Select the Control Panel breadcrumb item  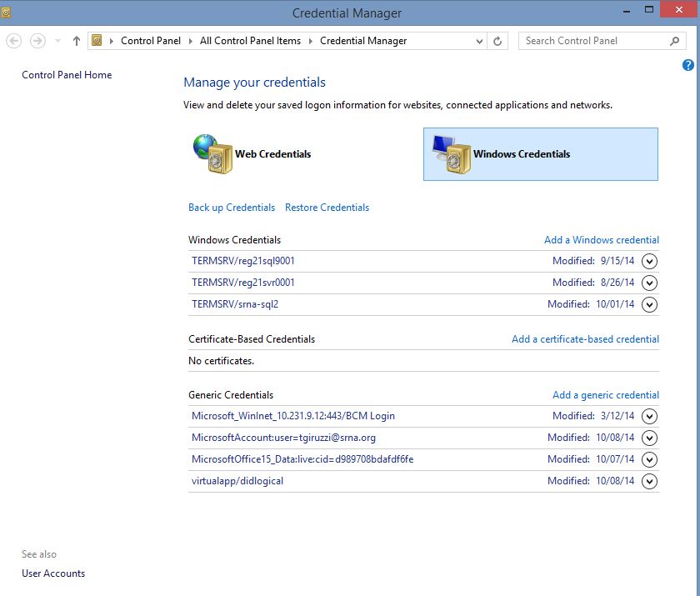pos(148,41)
